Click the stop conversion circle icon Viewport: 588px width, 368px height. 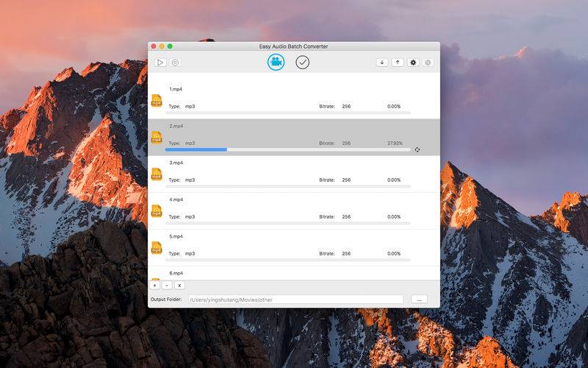pos(175,63)
